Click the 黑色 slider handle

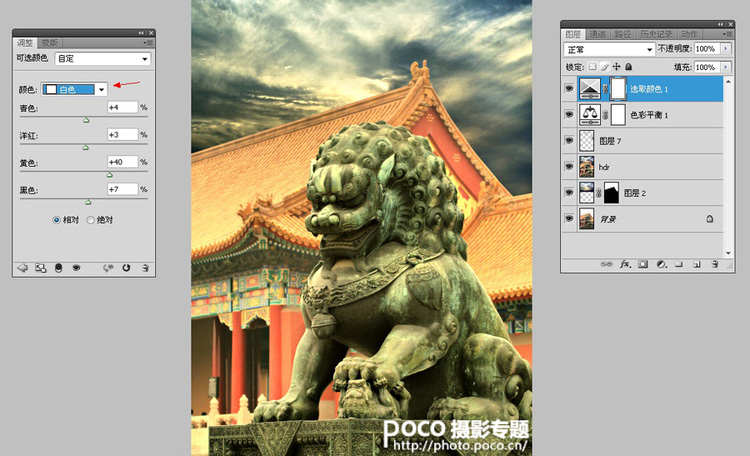tap(88, 202)
